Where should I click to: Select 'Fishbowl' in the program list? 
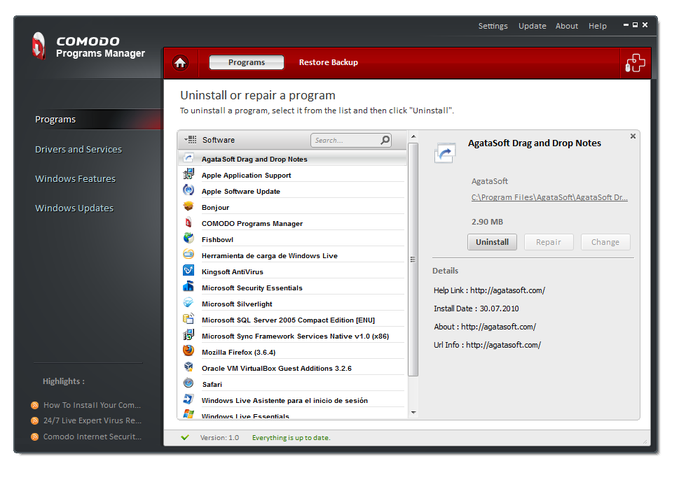[293, 239]
